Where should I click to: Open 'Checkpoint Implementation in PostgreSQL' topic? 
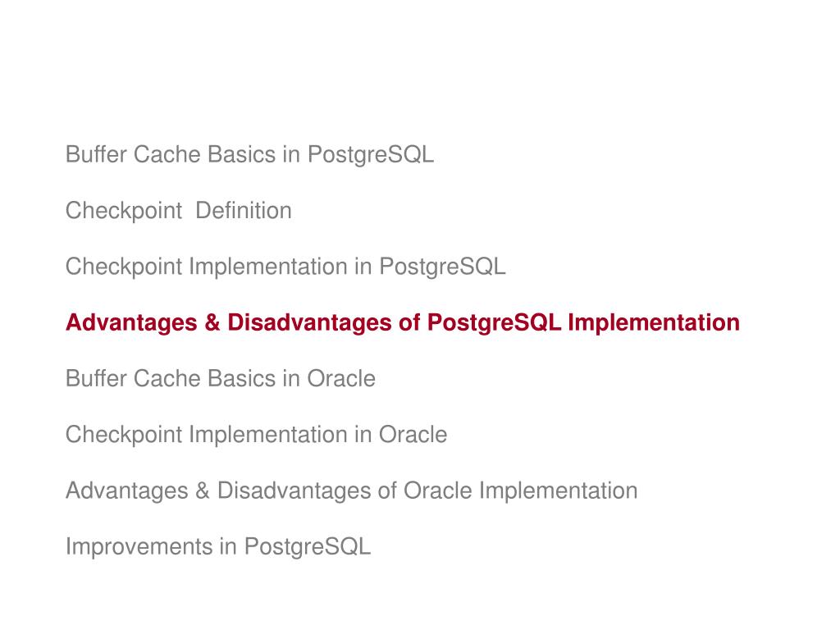[x=285, y=267]
